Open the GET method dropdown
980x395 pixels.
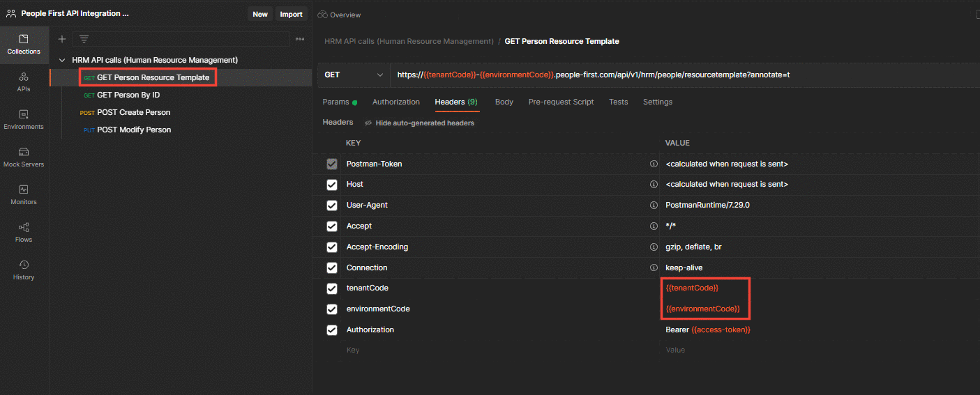coord(354,75)
